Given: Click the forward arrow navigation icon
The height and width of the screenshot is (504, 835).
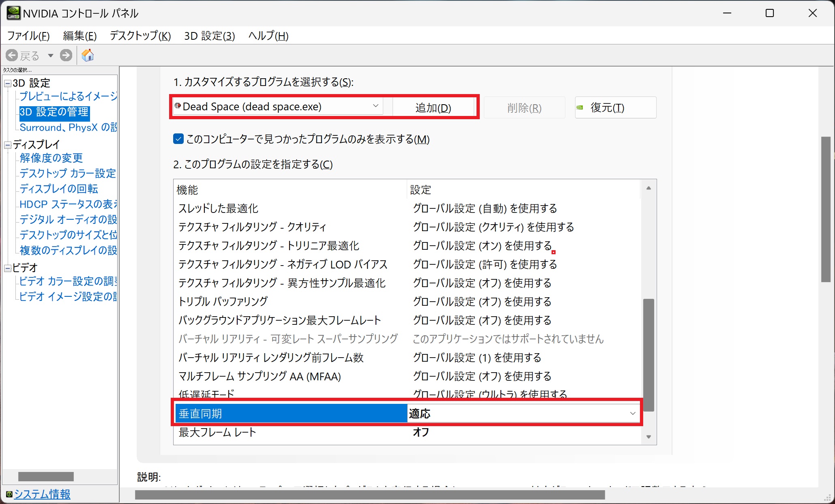Looking at the screenshot, I should (x=66, y=55).
